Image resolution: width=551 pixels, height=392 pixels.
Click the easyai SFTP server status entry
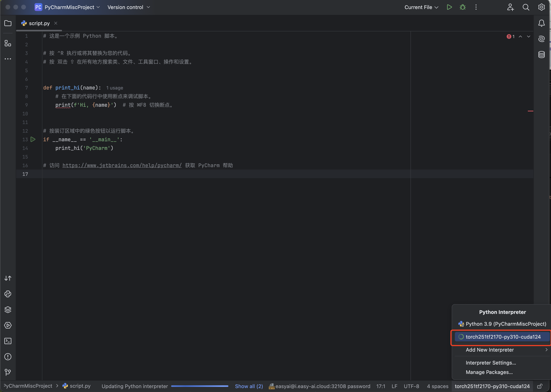(x=319, y=386)
